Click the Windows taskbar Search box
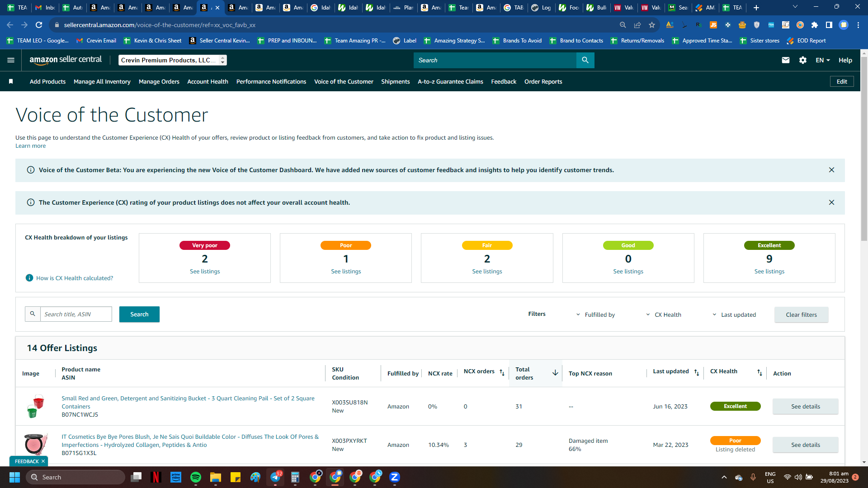 75,477
